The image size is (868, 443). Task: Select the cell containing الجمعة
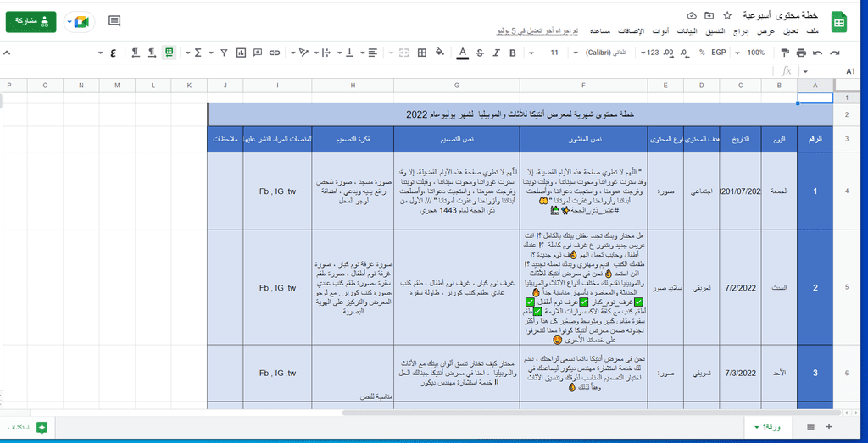779,191
